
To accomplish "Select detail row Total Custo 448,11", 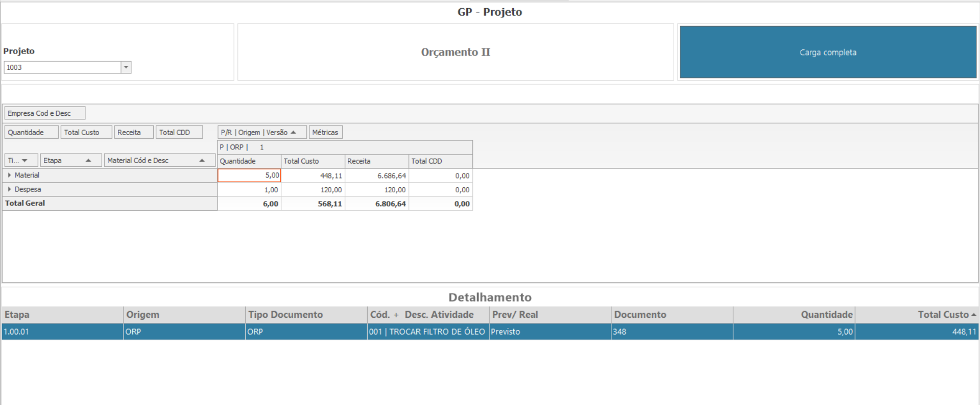I will [x=917, y=332].
